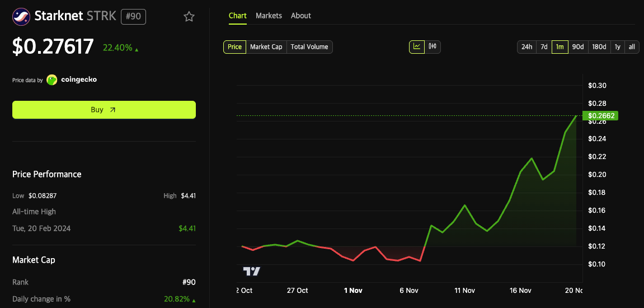Choose the 180d time range

pos(599,47)
